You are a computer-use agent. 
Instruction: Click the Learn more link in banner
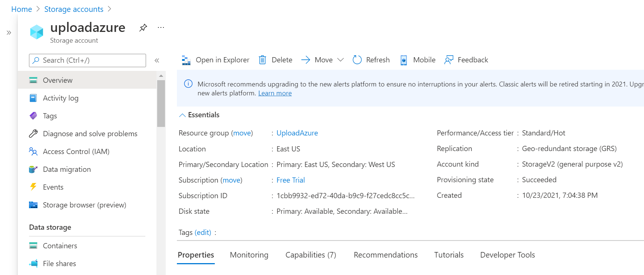[275, 93]
